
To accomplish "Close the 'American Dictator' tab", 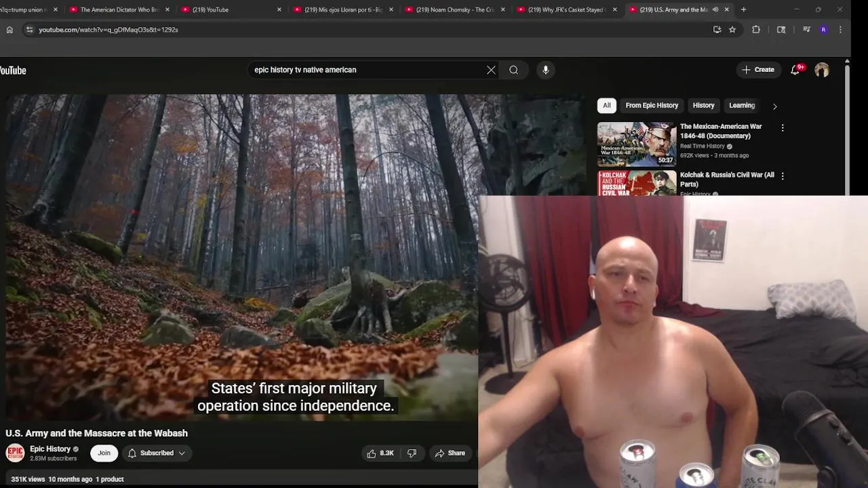I will (167, 9).
